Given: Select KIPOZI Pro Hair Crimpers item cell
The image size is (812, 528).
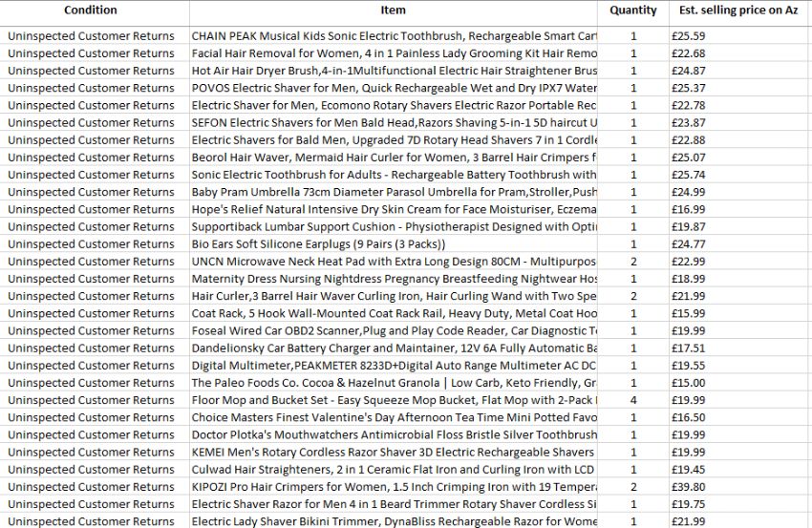Looking at the screenshot, I should (x=394, y=487).
